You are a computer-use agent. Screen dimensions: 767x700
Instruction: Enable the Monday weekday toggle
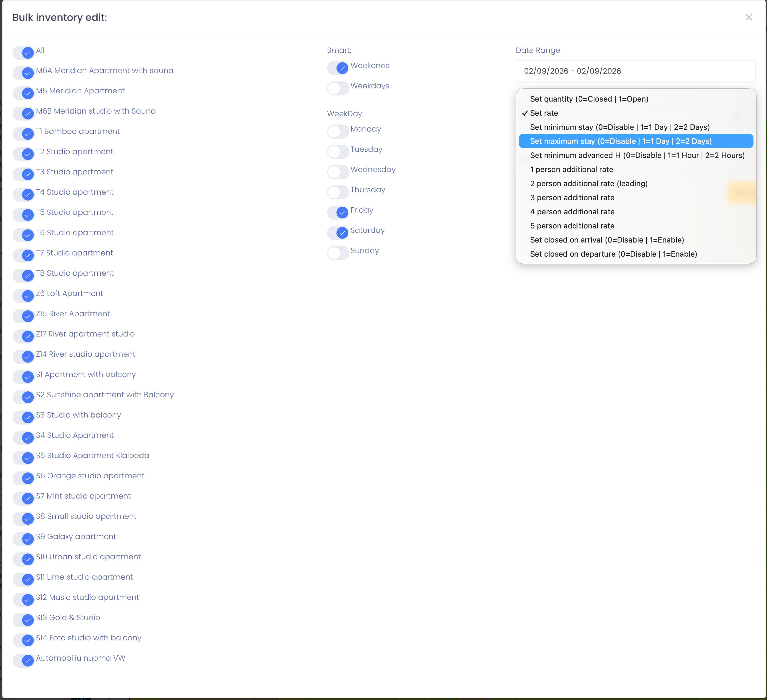[x=338, y=131]
